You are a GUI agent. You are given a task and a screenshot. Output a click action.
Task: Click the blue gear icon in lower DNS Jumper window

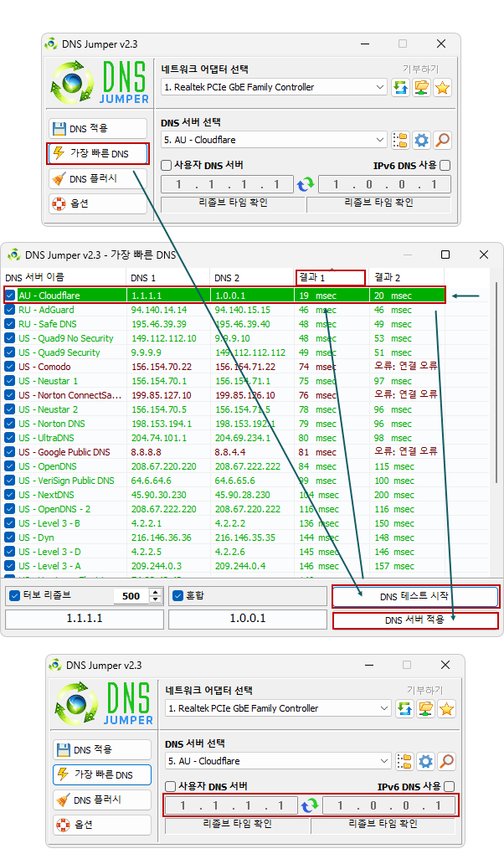tap(426, 761)
